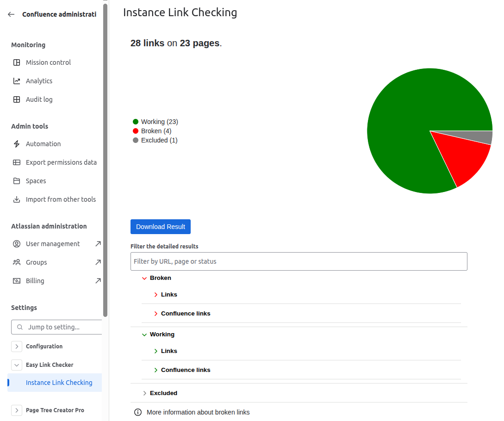Toggle the Broken legend entry in chart

pyautogui.click(x=152, y=131)
